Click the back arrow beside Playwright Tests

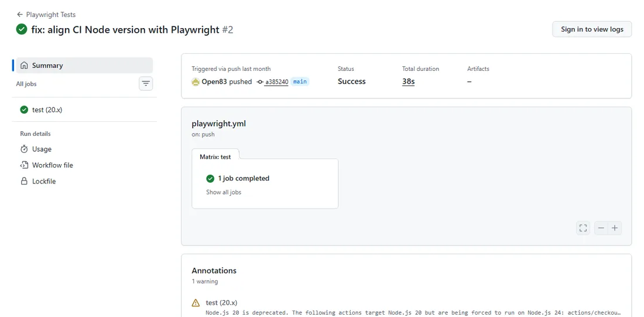click(x=19, y=15)
